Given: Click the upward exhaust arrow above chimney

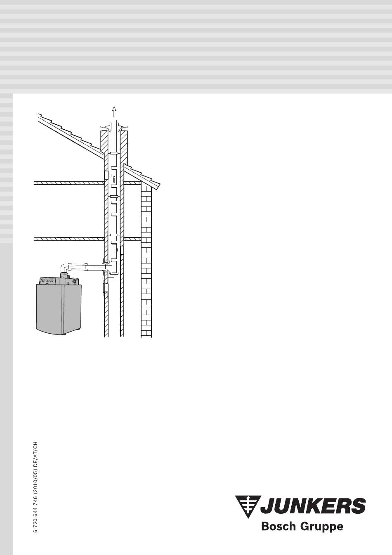Looking at the screenshot, I should [114, 112].
